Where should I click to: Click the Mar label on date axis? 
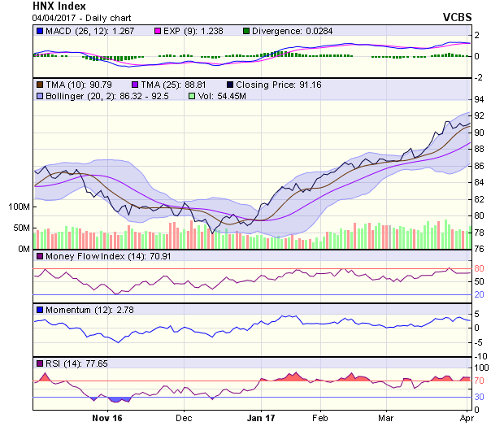tap(385, 419)
